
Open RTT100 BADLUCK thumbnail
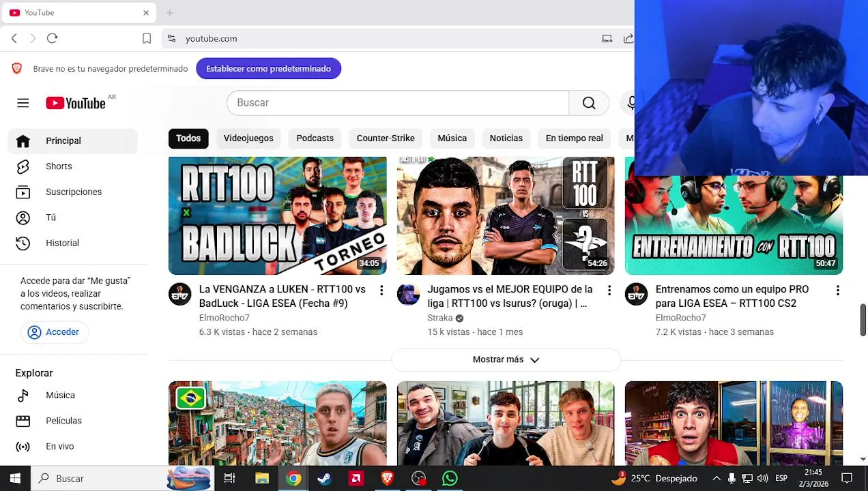[277, 216]
